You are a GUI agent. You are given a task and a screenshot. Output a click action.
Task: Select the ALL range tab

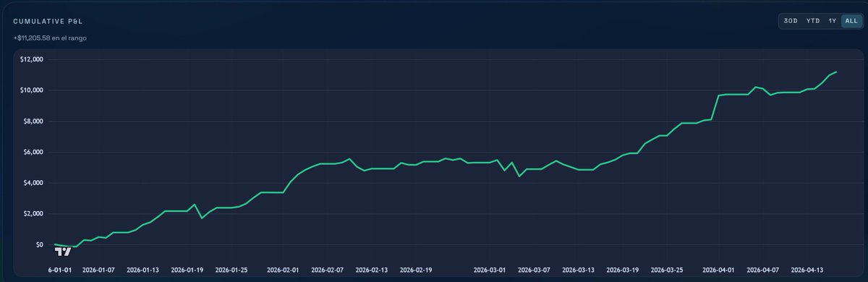coord(851,21)
